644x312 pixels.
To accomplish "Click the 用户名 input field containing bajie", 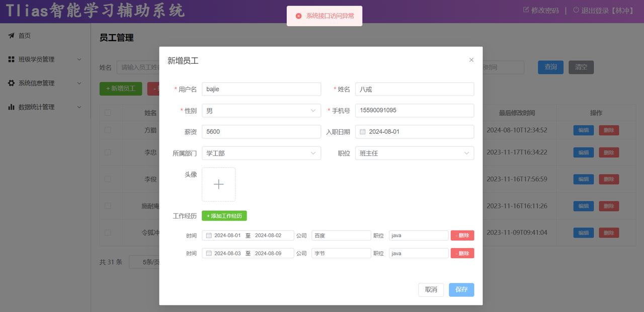I will tap(261, 89).
